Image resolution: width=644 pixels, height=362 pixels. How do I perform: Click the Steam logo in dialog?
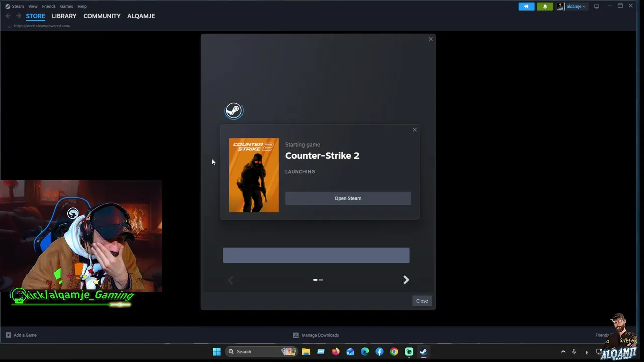(233, 111)
